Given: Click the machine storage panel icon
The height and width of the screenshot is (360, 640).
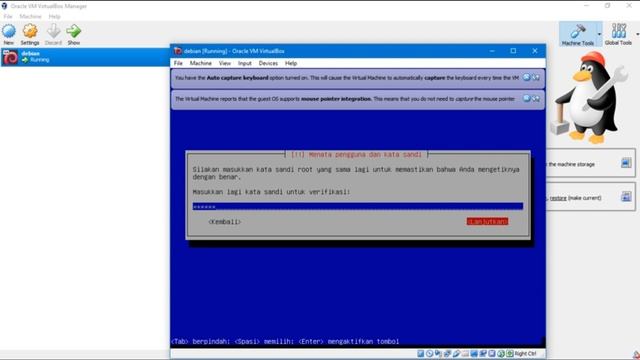Looking at the screenshot, I should 626,163.
